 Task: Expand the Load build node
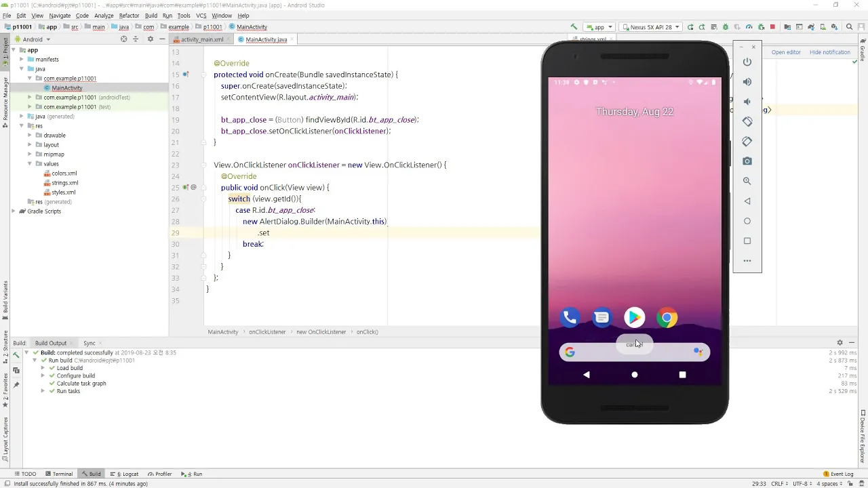coord(43,368)
